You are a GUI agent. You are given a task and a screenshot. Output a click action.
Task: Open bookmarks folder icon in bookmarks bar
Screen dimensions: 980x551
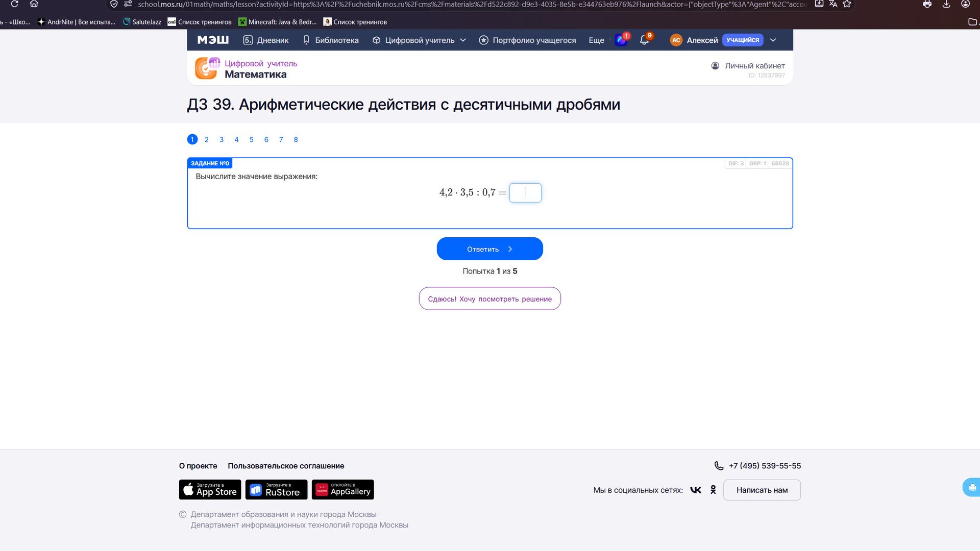[x=972, y=21]
